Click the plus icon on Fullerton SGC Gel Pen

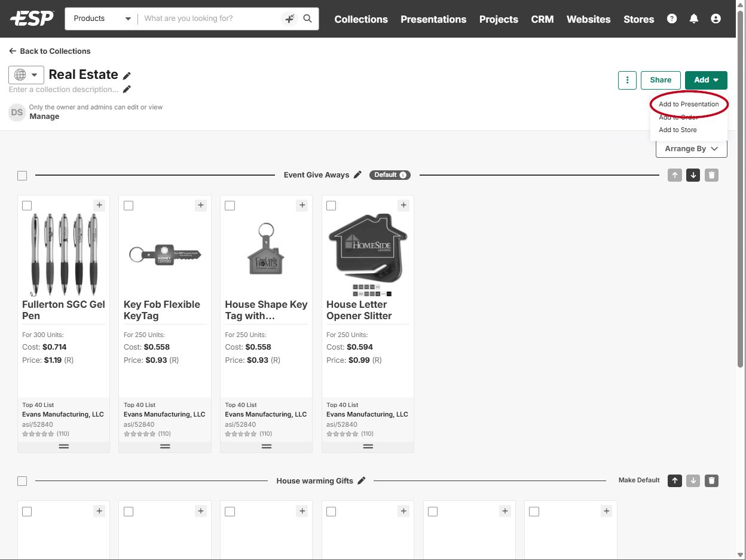pyautogui.click(x=99, y=206)
